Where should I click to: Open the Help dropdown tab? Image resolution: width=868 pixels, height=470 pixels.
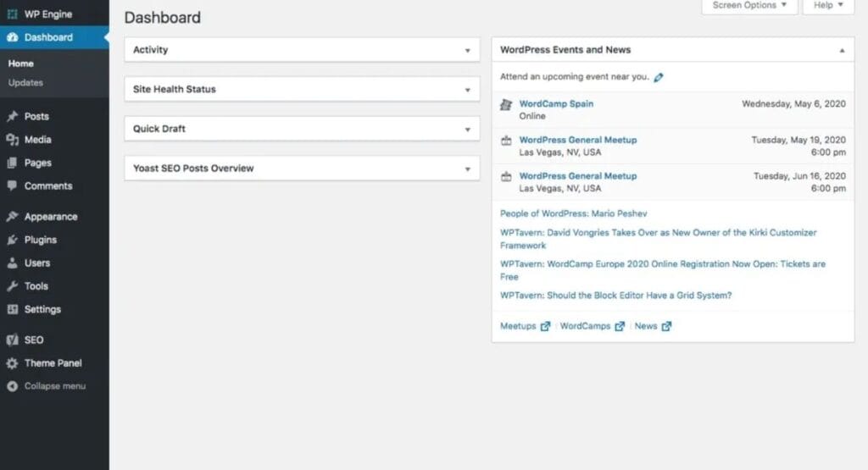pos(828,6)
